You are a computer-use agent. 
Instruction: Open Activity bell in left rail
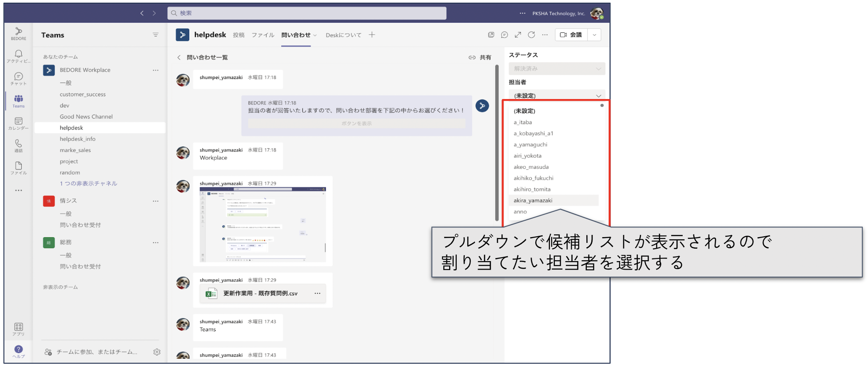[x=18, y=56]
